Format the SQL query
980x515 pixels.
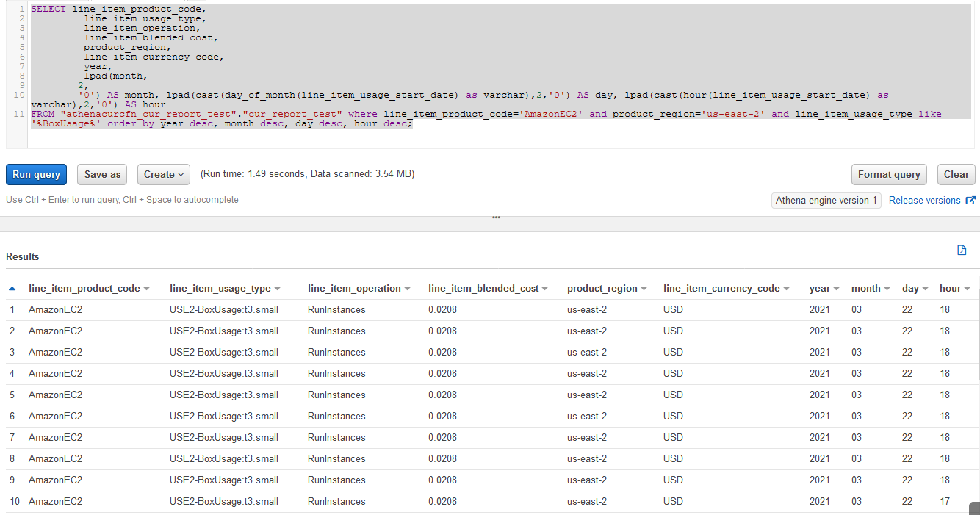coord(889,174)
